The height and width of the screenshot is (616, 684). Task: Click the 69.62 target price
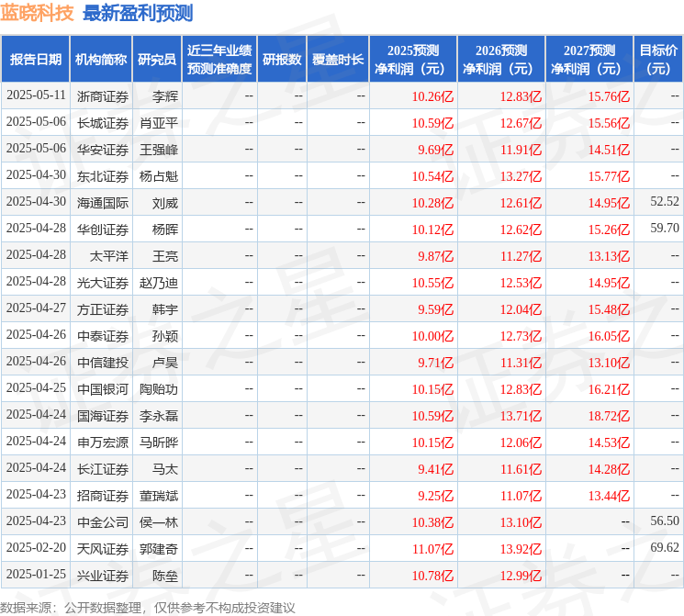coord(665,547)
